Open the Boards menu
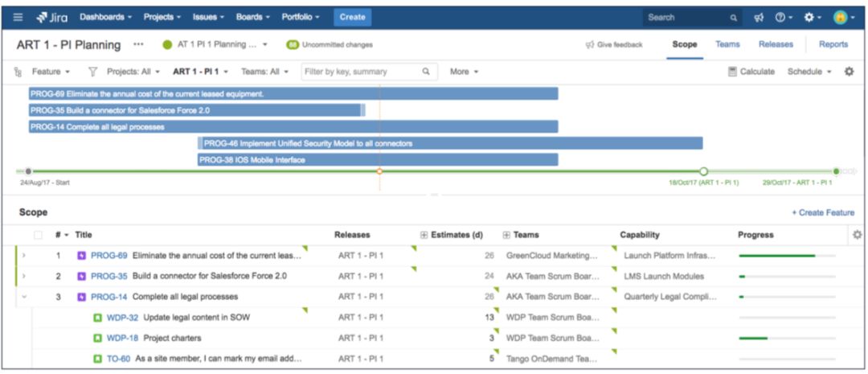The width and height of the screenshot is (868, 374). pyautogui.click(x=253, y=17)
